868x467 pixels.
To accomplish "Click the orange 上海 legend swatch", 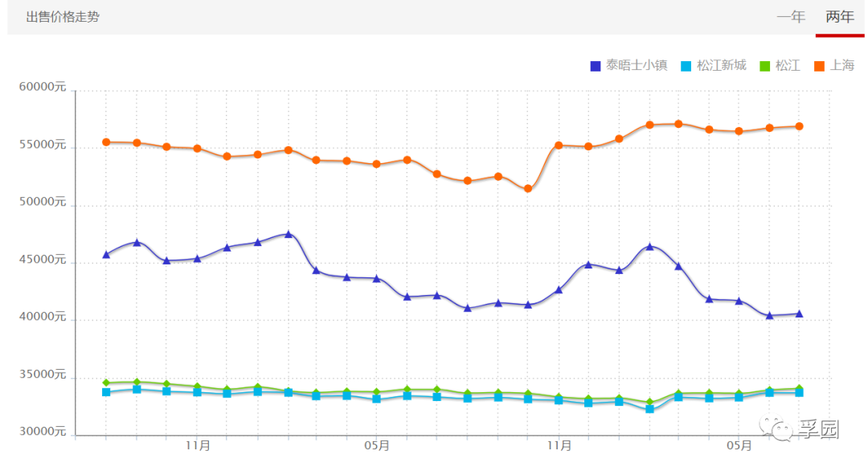I will coord(820,66).
